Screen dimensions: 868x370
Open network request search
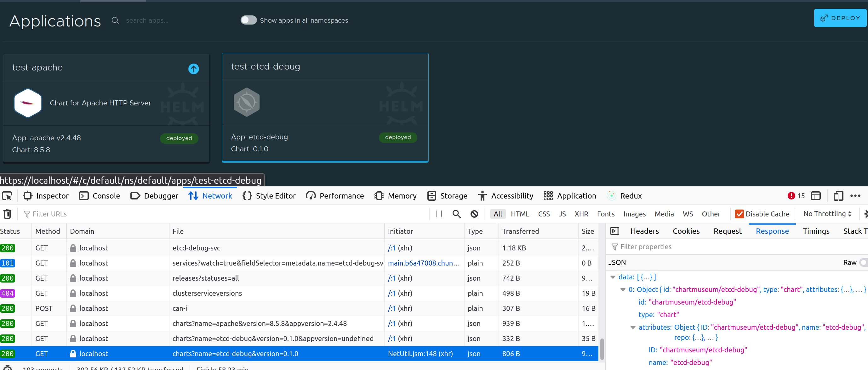pyautogui.click(x=457, y=214)
